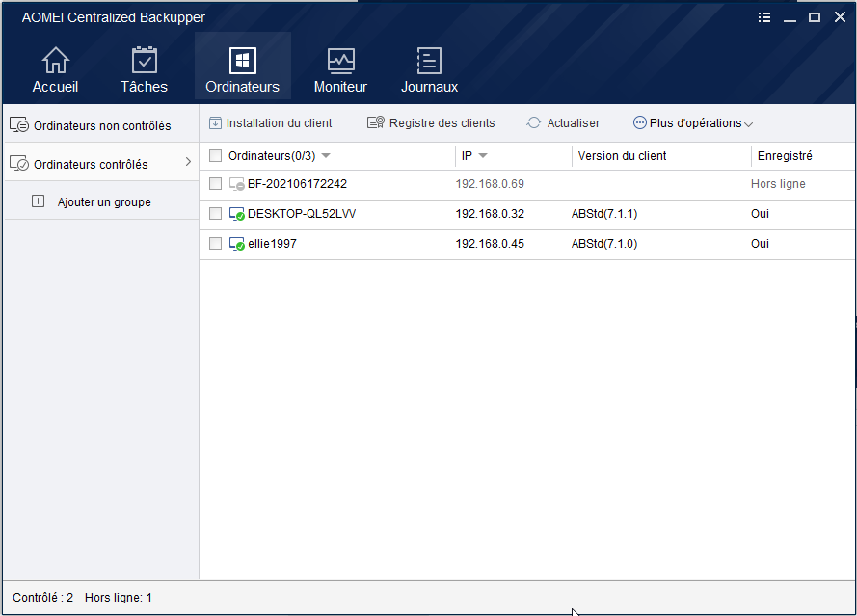
Task: Click the Ordinateurs(0/3) column header text
Action: (272, 156)
